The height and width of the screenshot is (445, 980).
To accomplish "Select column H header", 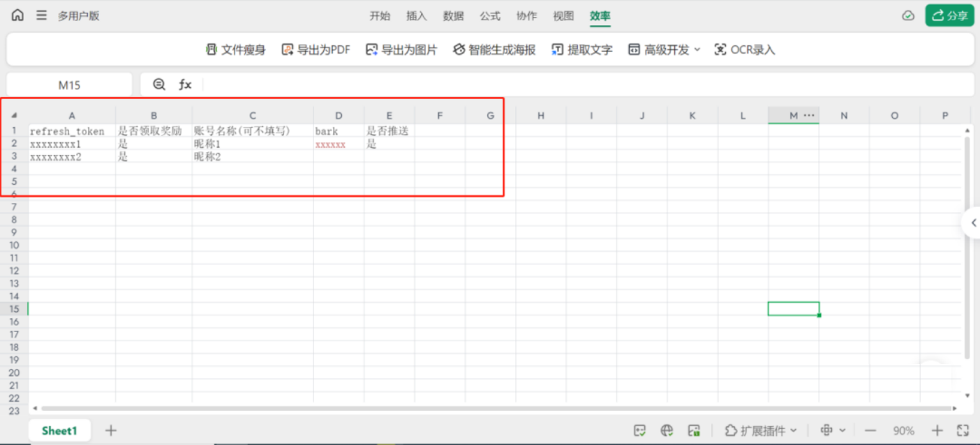I will tap(541, 116).
